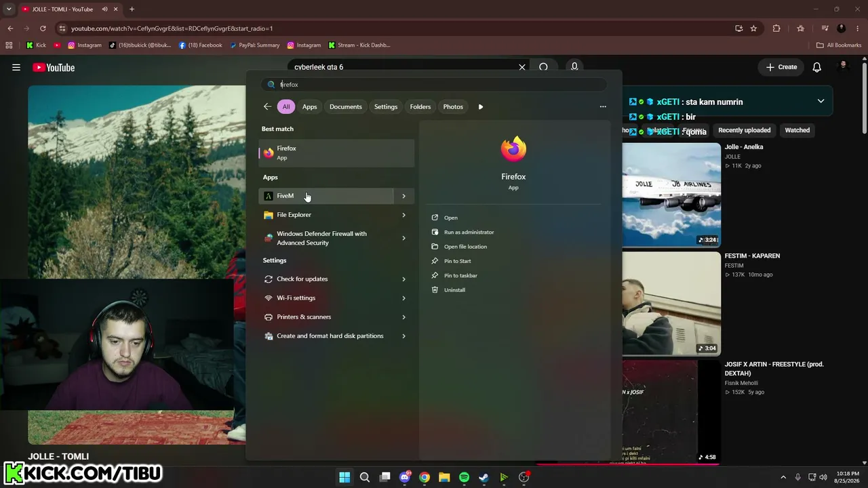The width and height of the screenshot is (868, 488).
Task: Filter search results by Settings
Action: (x=386, y=106)
